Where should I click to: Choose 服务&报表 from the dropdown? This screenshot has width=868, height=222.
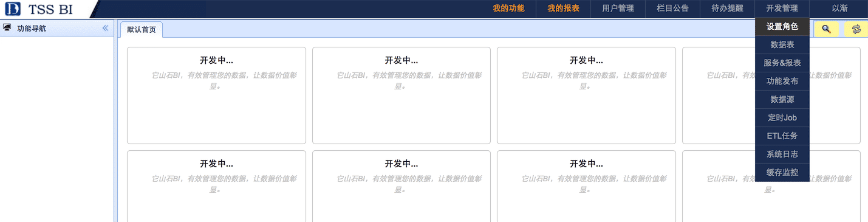782,63
